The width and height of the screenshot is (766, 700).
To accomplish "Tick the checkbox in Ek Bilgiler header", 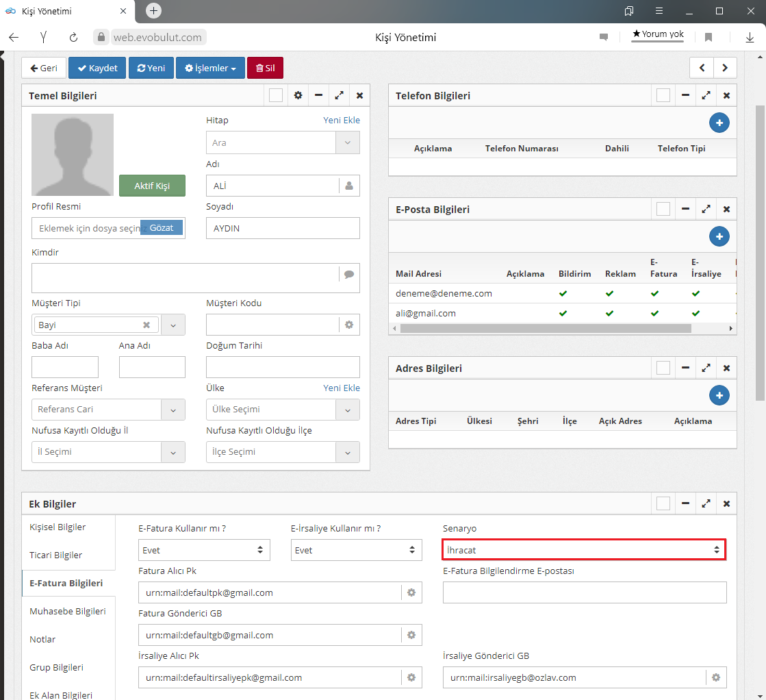I will coord(663,504).
